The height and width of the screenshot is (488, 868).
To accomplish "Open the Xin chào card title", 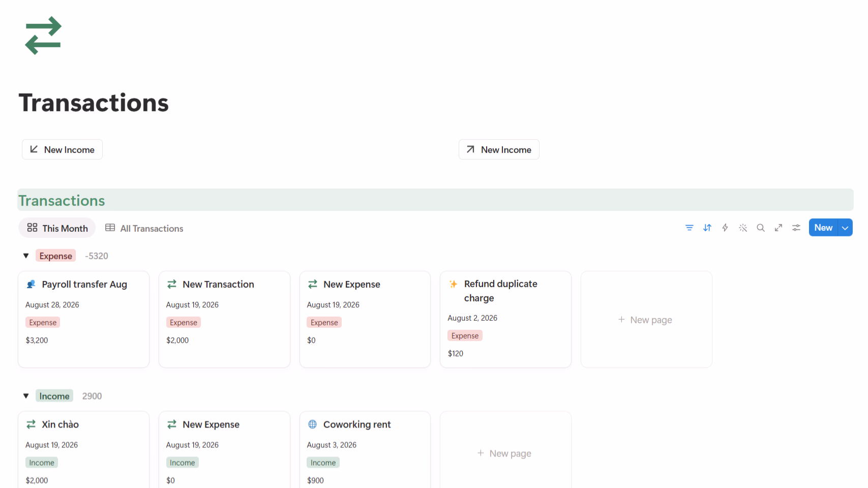I will 60,424.
